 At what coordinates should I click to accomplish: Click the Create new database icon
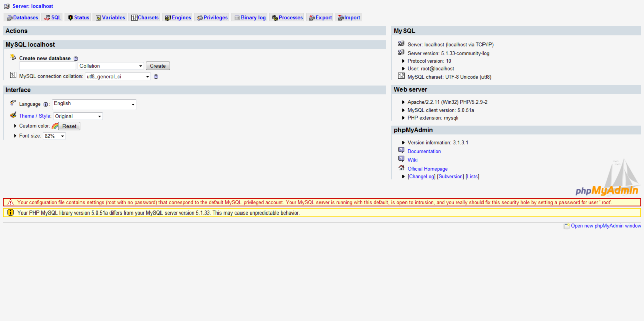pos(13,57)
